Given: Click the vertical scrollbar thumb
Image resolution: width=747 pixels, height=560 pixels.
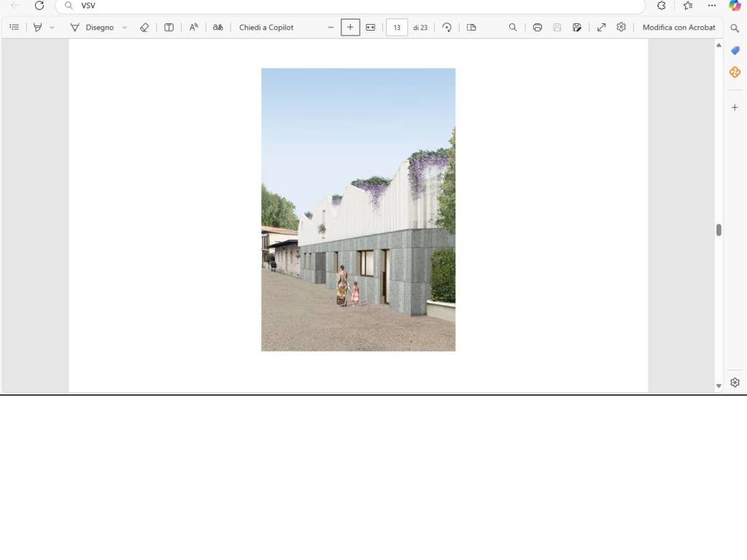Looking at the screenshot, I should point(719,230).
